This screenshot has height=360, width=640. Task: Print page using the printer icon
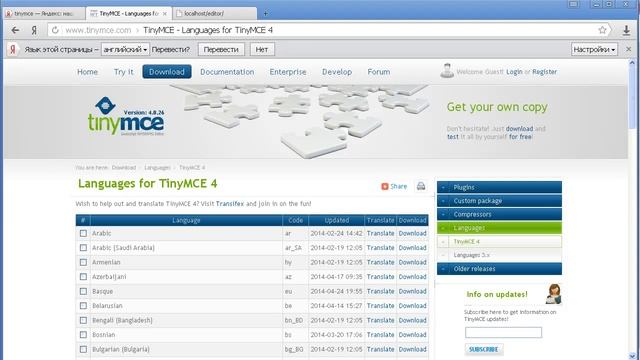pyautogui.click(x=421, y=186)
